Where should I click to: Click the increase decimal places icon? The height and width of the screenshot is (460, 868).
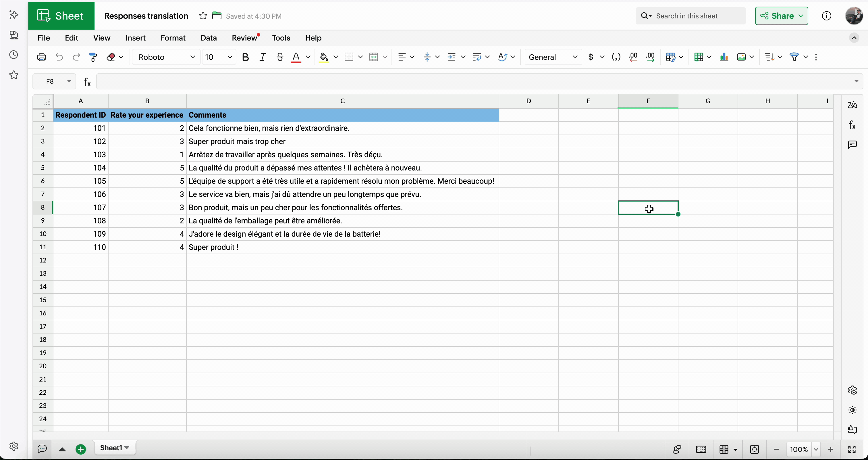tap(650, 57)
